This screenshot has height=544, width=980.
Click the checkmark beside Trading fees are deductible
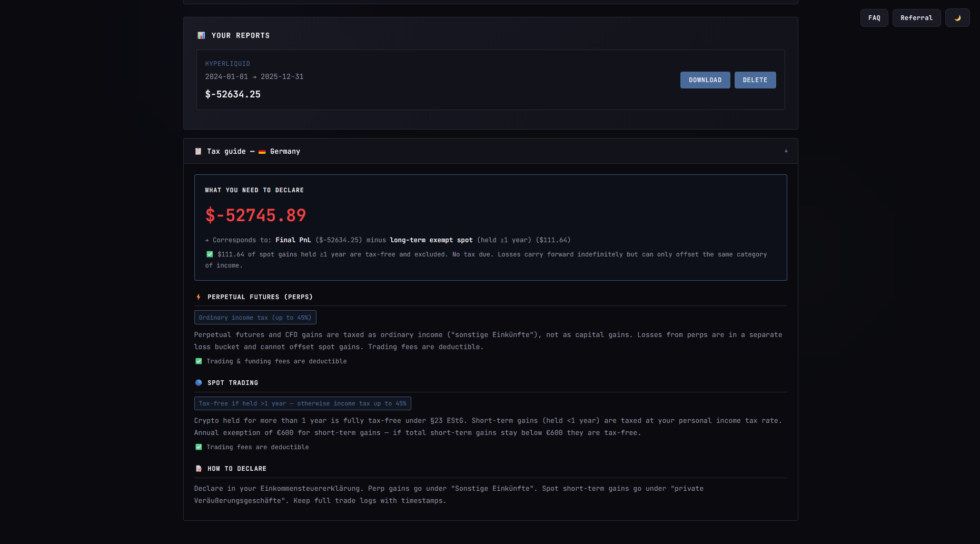(199, 447)
